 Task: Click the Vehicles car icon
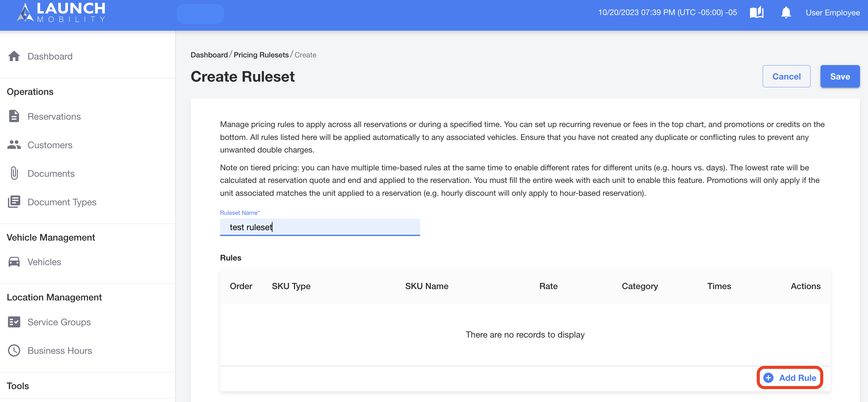pyautogui.click(x=14, y=262)
